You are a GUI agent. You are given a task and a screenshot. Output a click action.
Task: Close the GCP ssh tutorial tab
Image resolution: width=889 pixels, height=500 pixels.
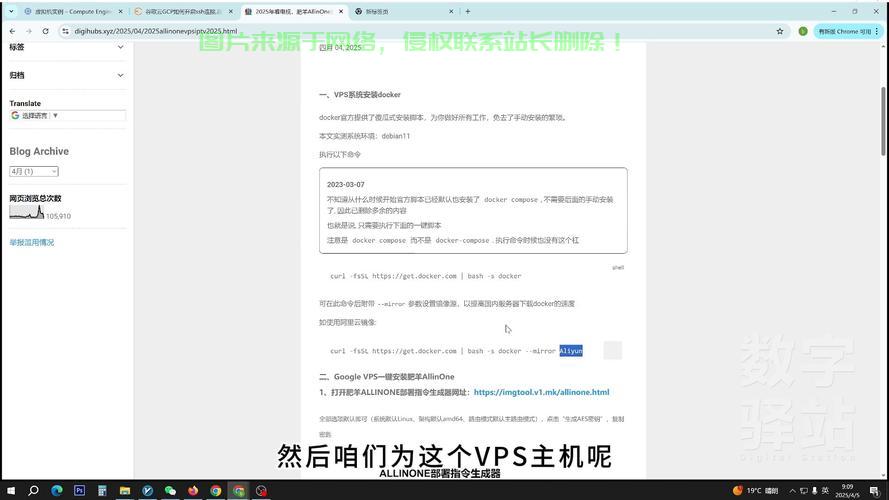pos(231,11)
